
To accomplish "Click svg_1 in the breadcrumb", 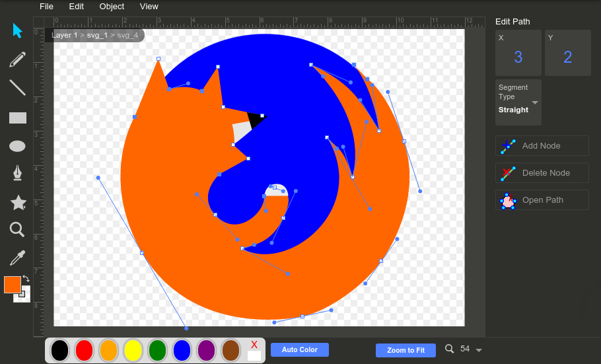I will (x=97, y=35).
